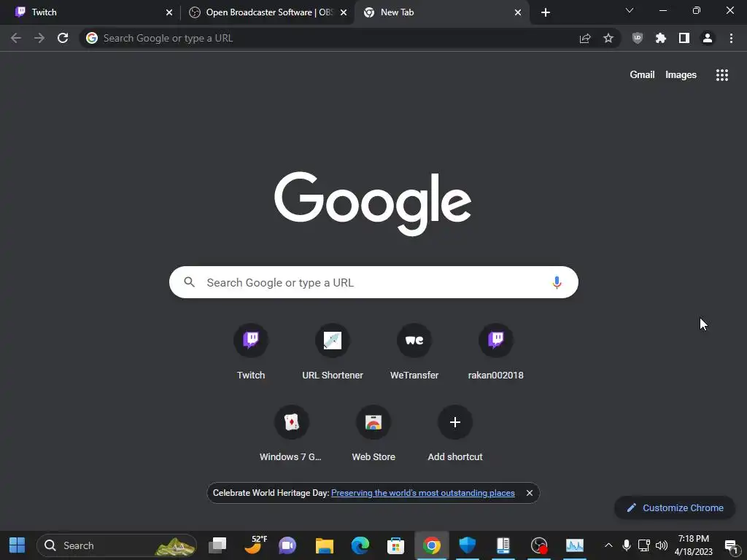The width and height of the screenshot is (747, 560).
Task: Open the Windows Start menu
Action: 18,545
